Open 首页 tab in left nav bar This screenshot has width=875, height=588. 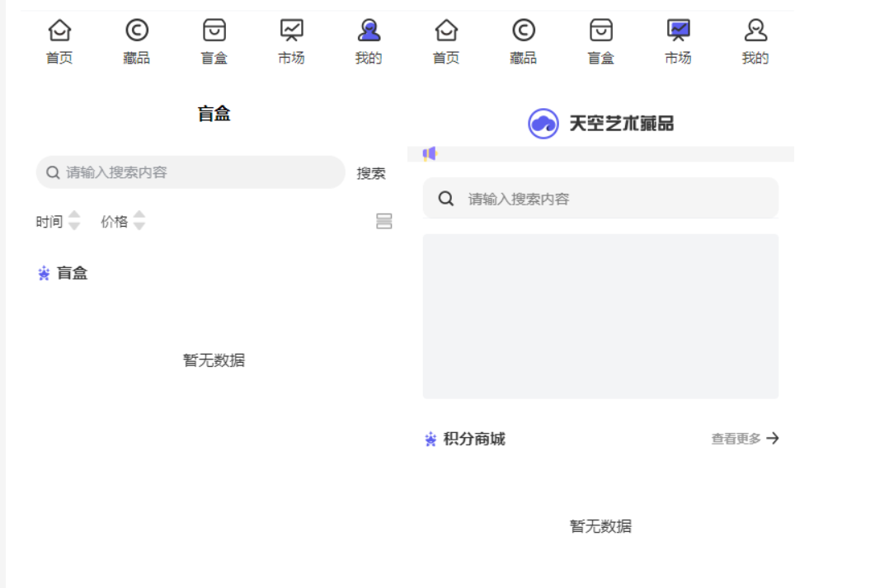tap(59, 42)
